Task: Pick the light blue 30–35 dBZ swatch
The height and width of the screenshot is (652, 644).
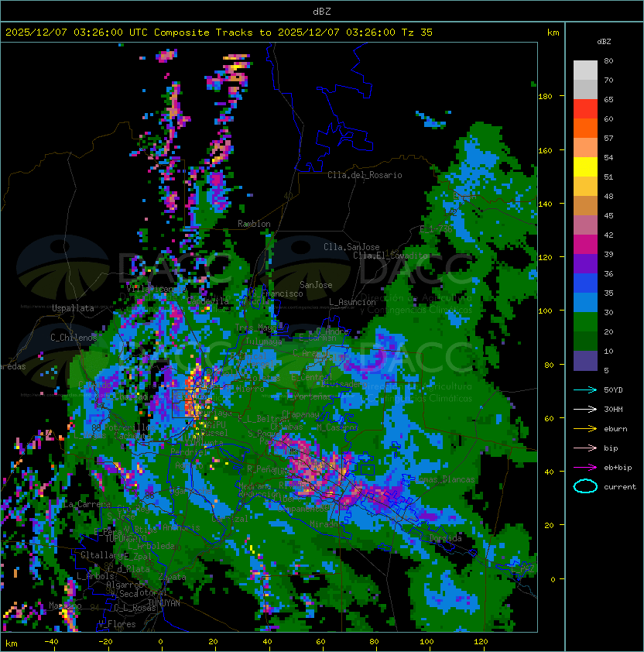Action: pyautogui.click(x=585, y=302)
